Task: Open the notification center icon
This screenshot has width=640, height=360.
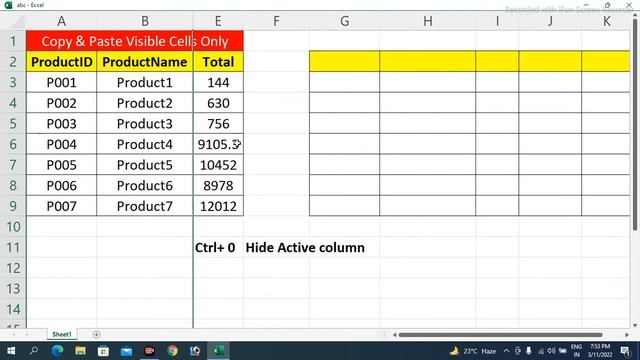Action: tap(625, 351)
